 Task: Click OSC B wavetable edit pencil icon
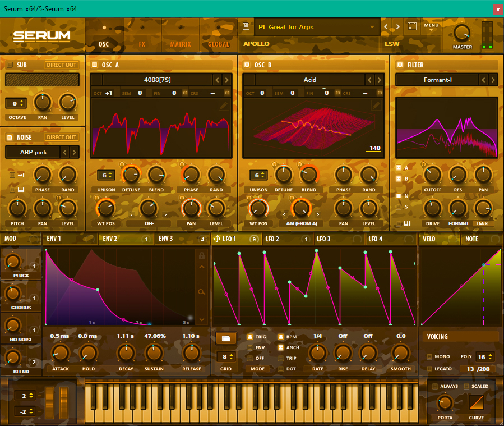pyautogui.click(x=376, y=105)
